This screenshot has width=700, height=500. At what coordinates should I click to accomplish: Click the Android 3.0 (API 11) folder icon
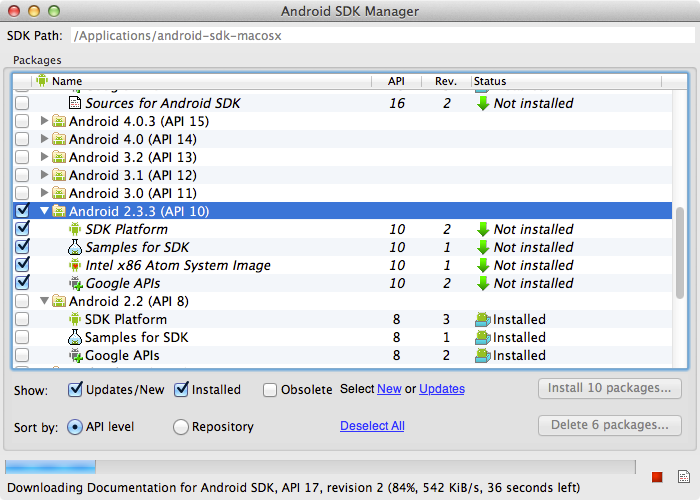pos(59,193)
